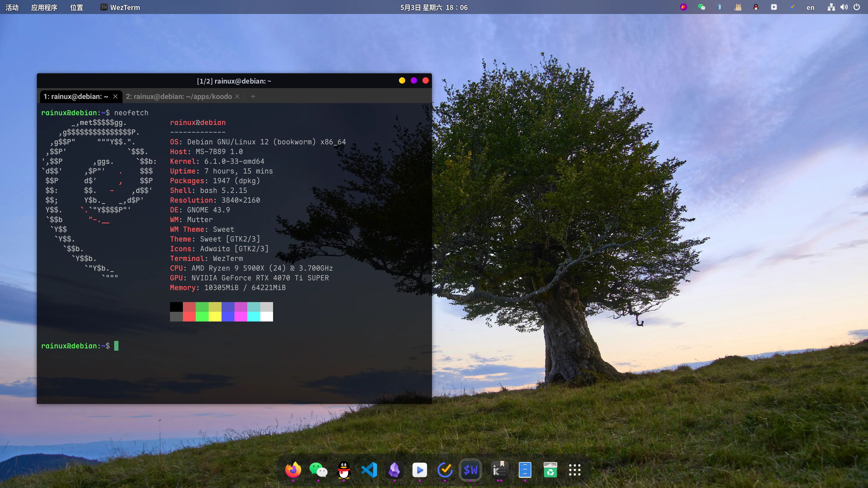Open the QQ penguin dock icon
Screen dimensions: 868x488
coord(344,470)
